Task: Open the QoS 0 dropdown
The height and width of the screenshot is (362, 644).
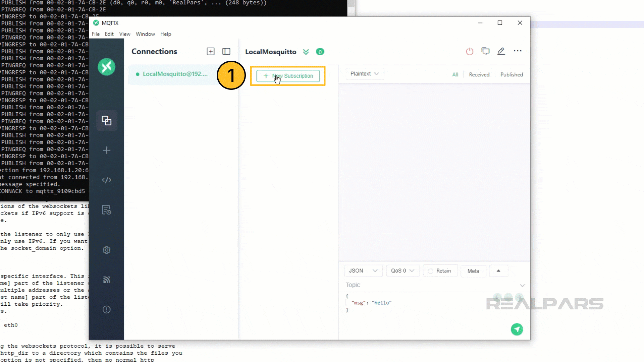Action: (402, 271)
